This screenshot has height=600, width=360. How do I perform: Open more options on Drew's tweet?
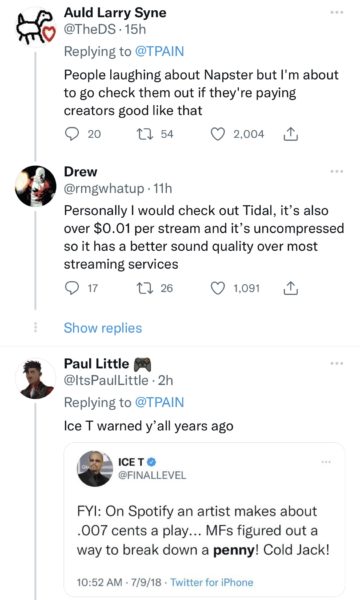click(337, 171)
